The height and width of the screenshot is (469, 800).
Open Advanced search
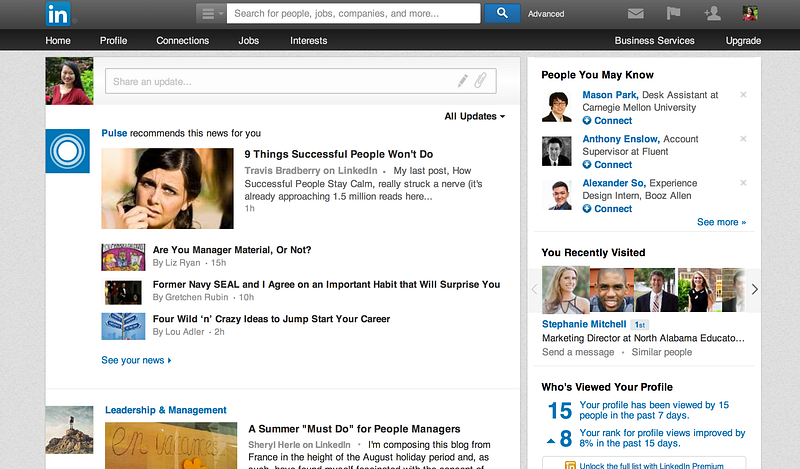coord(546,14)
